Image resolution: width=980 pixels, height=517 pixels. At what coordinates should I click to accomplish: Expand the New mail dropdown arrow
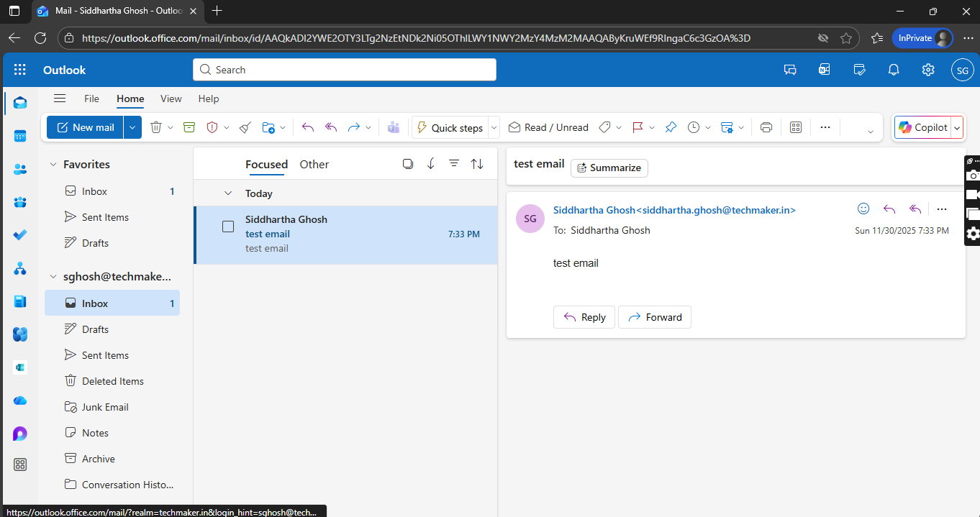132,127
